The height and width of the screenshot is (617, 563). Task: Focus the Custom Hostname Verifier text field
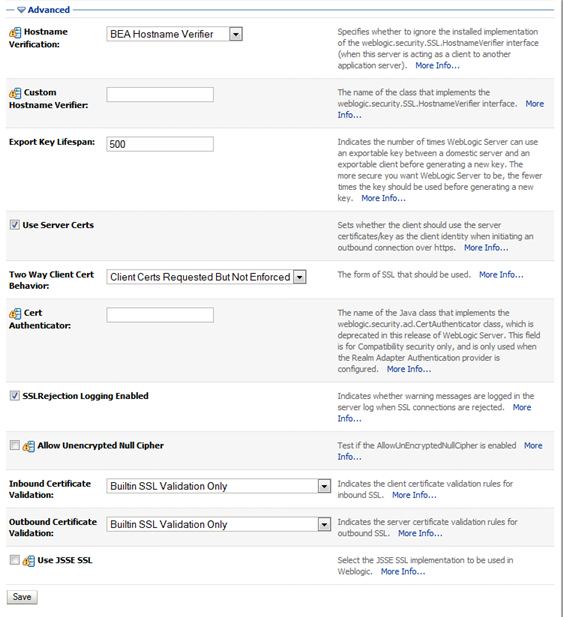pyautogui.click(x=160, y=94)
